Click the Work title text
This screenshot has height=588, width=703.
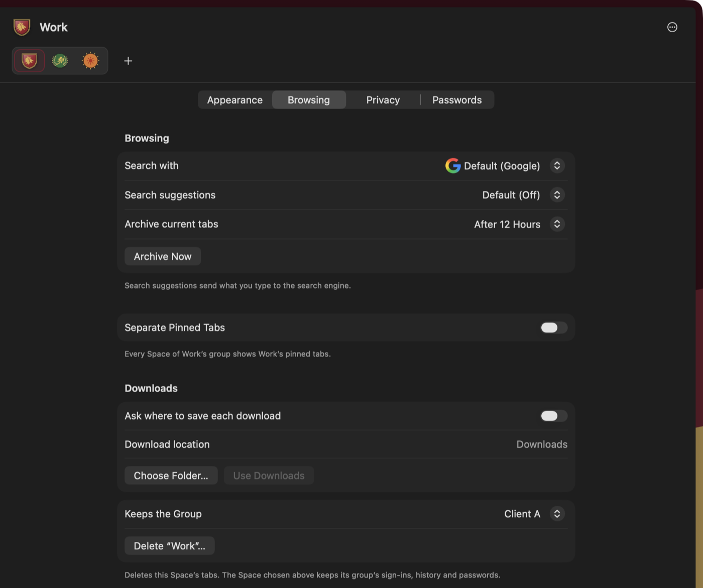tap(54, 27)
